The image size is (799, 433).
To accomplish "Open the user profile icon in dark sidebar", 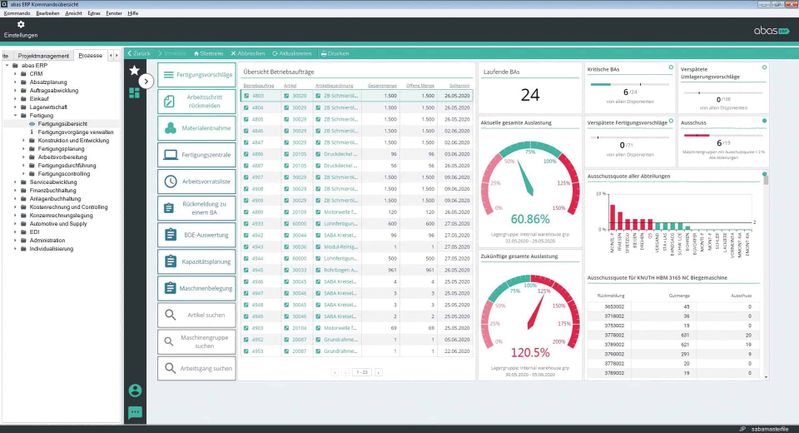I will tap(135, 391).
